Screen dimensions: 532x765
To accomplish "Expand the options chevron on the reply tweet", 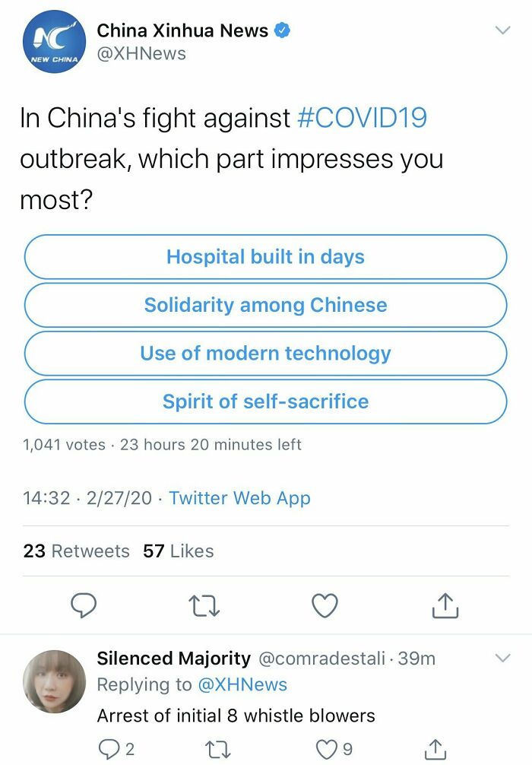I will click(x=503, y=657).
